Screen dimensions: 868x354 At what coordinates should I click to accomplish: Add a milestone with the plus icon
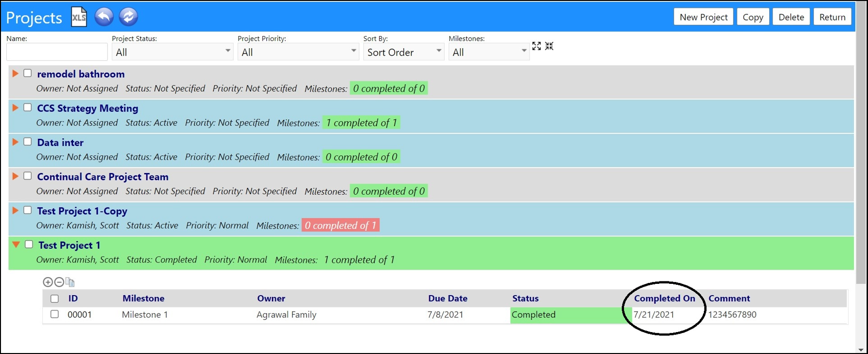click(x=48, y=282)
